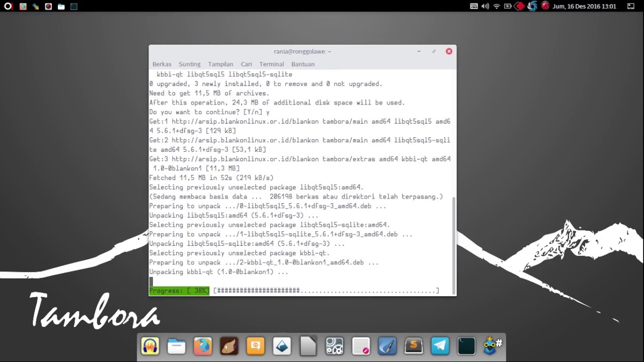Click the 'Do you want to continue?' line
The height and width of the screenshot is (362, 644).
209,112
